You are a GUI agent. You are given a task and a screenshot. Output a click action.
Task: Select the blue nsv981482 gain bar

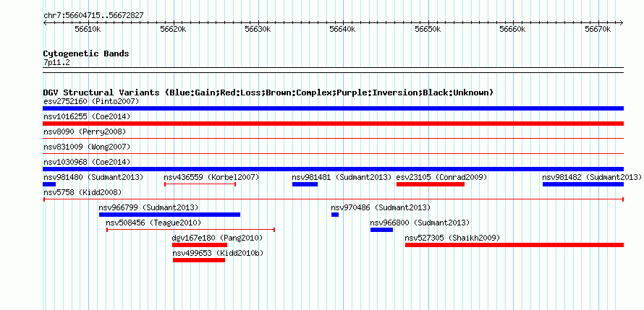(x=583, y=184)
